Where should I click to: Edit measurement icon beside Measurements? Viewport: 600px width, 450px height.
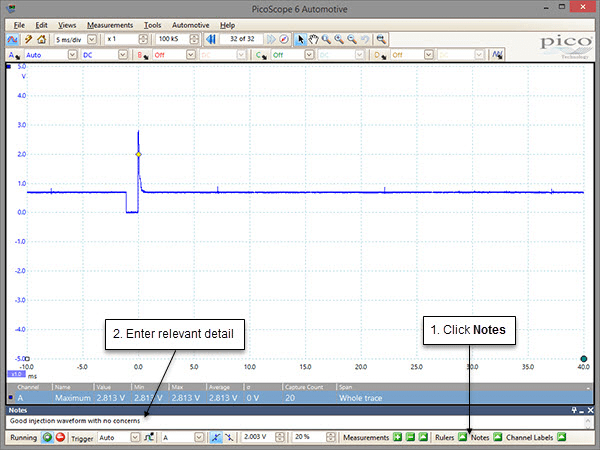(423, 437)
